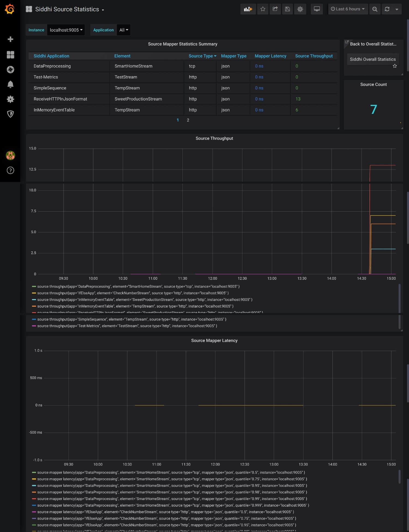Go to table page 2
This screenshot has height=532, width=409.
(x=188, y=120)
